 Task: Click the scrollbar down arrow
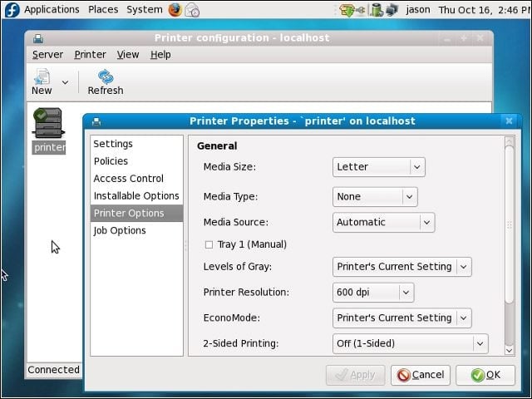[509, 351]
